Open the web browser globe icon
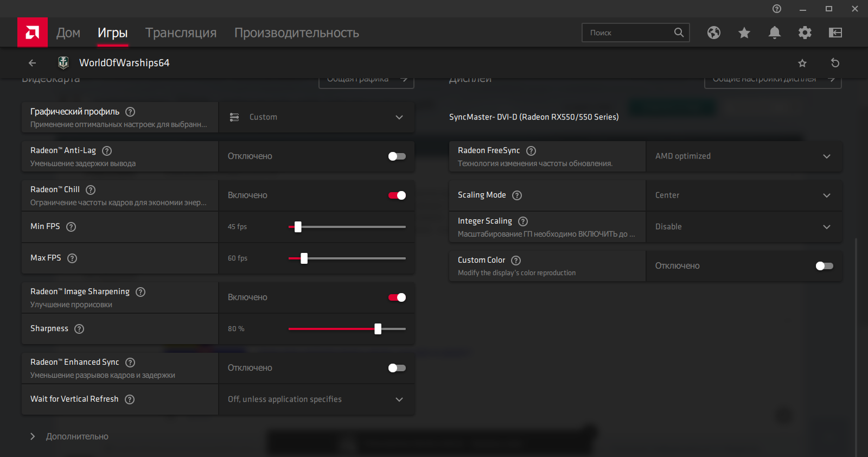 pyautogui.click(x=714, y=33)
